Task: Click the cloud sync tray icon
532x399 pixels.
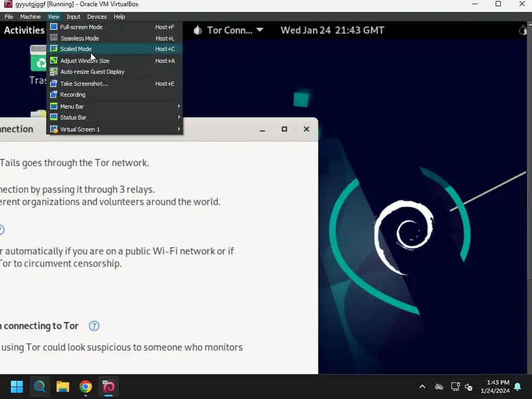Action: coord(439,387)
